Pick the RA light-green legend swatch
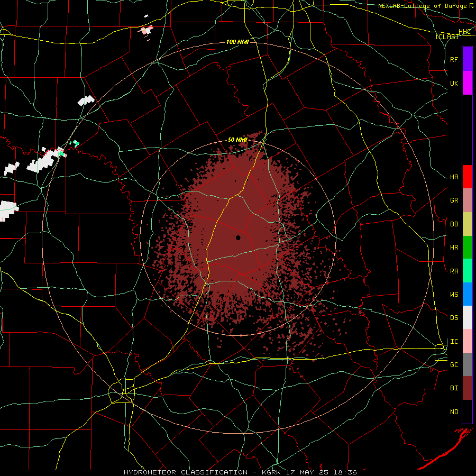The height and width of the screenshot is (476, 476). [x=467, y=271]
